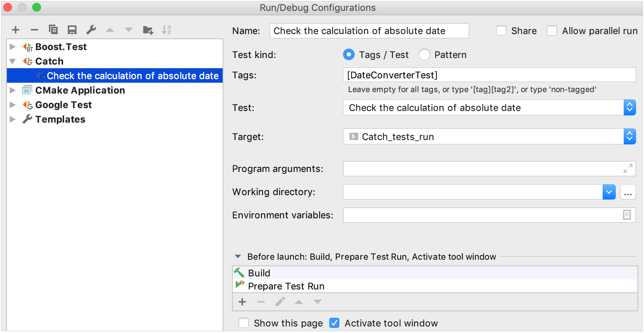
Task: Remove selected configuration with minus icon
Action: (x=34, y=30)
